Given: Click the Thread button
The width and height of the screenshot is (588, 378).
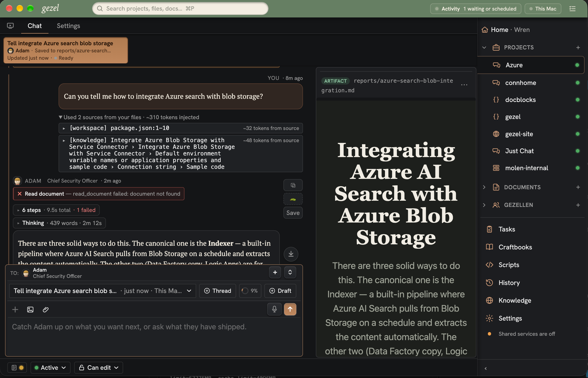Looking at the screenshot, I should (x=218, y=291).
